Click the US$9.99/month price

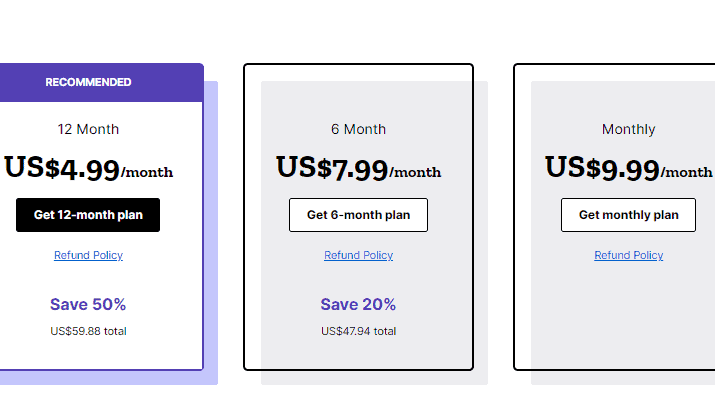(x=628, y=168)
